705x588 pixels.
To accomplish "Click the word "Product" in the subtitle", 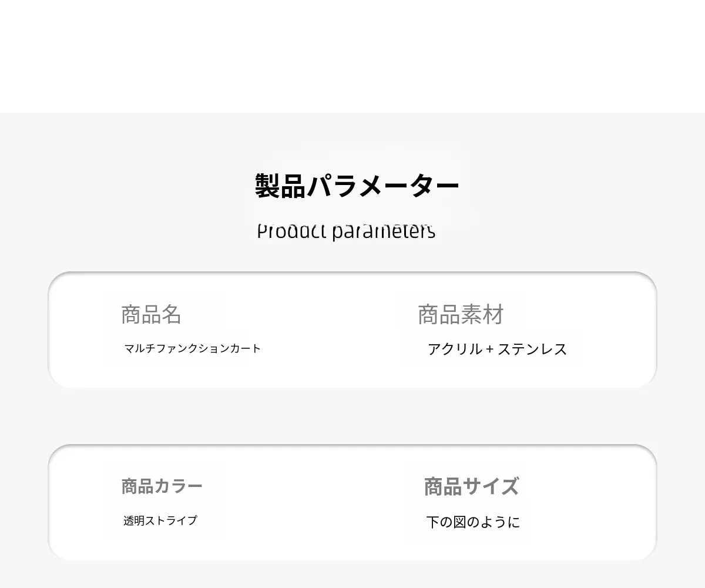I will coord(291,231).
